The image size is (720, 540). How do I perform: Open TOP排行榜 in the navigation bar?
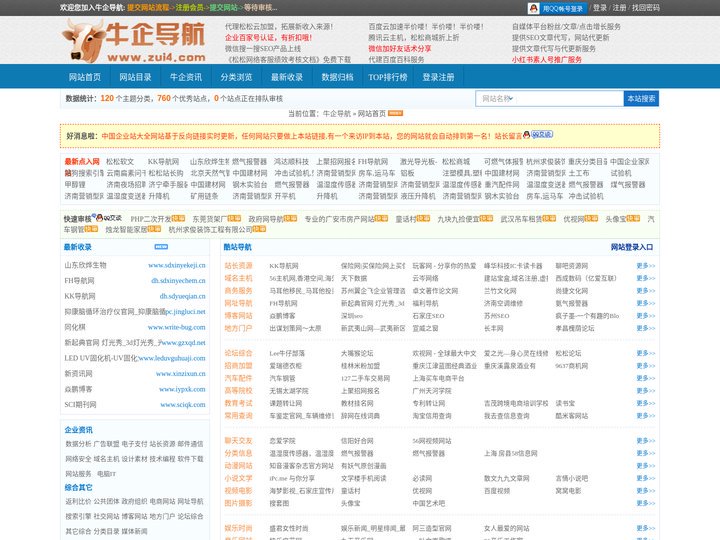point(388,77)
